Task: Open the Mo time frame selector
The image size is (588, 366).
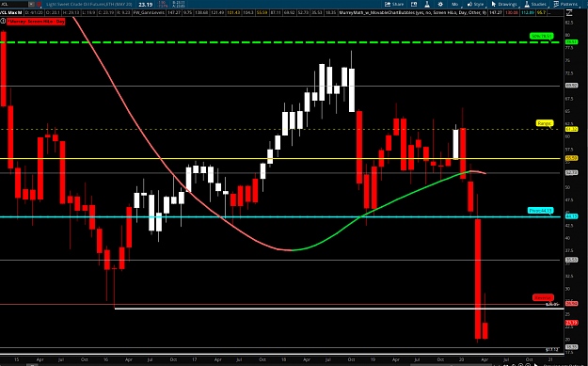Action: [454, 4]
